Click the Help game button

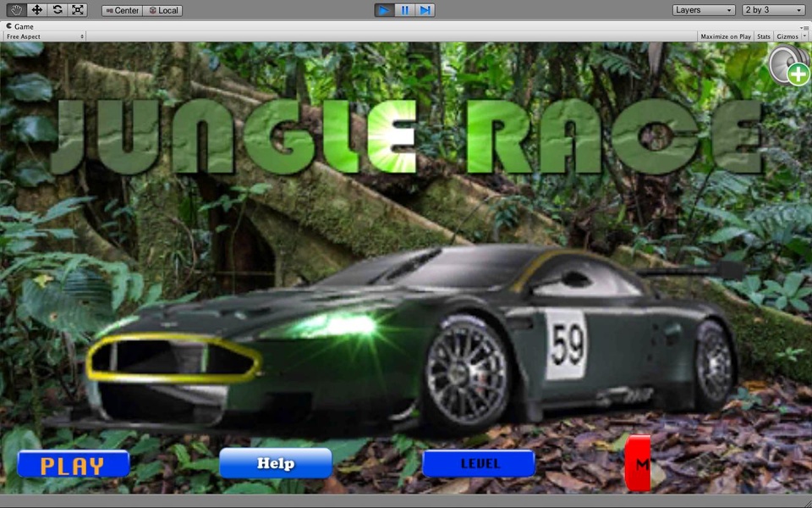pos(276,463)
